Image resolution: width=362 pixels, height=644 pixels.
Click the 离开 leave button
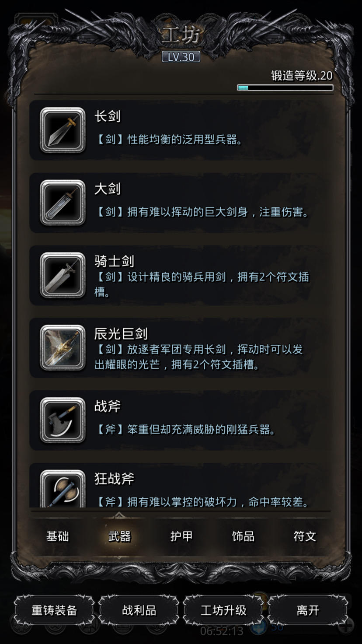[308, 610]
